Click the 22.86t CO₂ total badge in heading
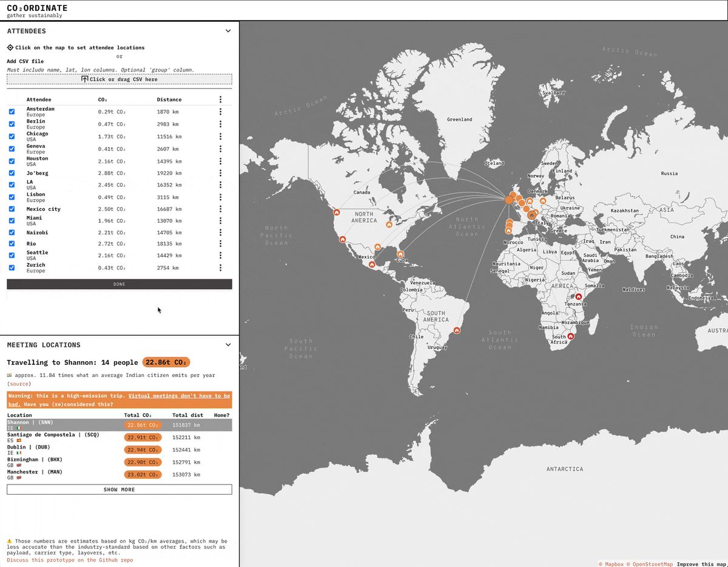728x567 pixels. pyautogui.click(x=166, y=362)
